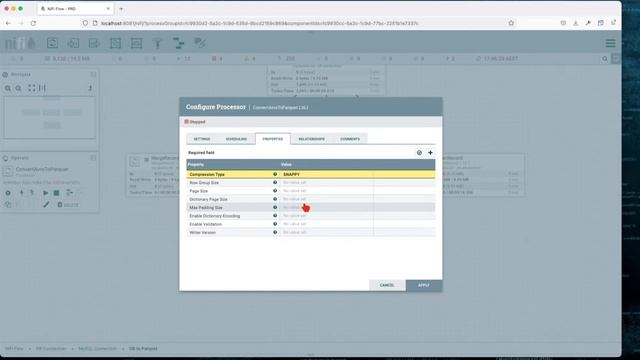Click the create template icon in Operate panel
Screen dimensions: 640x360
(69, 193)
